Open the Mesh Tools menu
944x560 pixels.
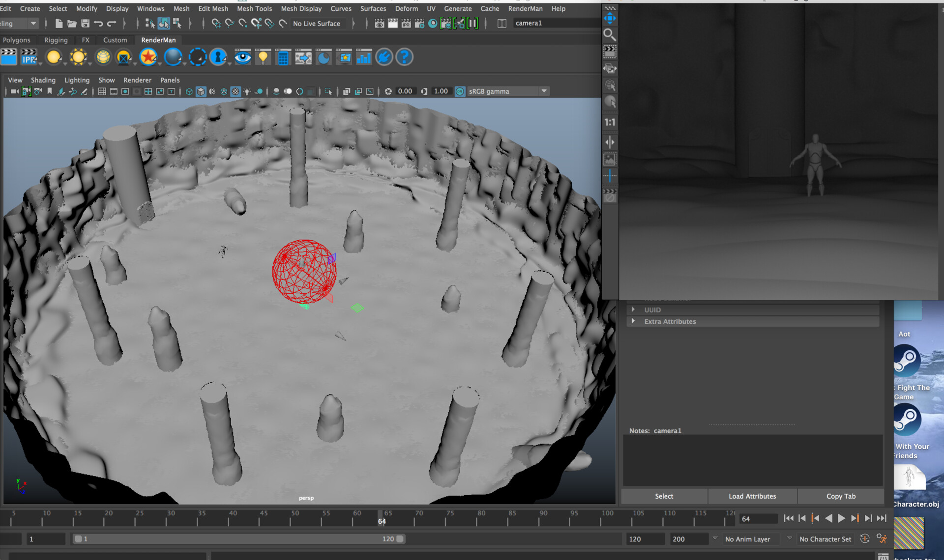click(x=254, y=8)
